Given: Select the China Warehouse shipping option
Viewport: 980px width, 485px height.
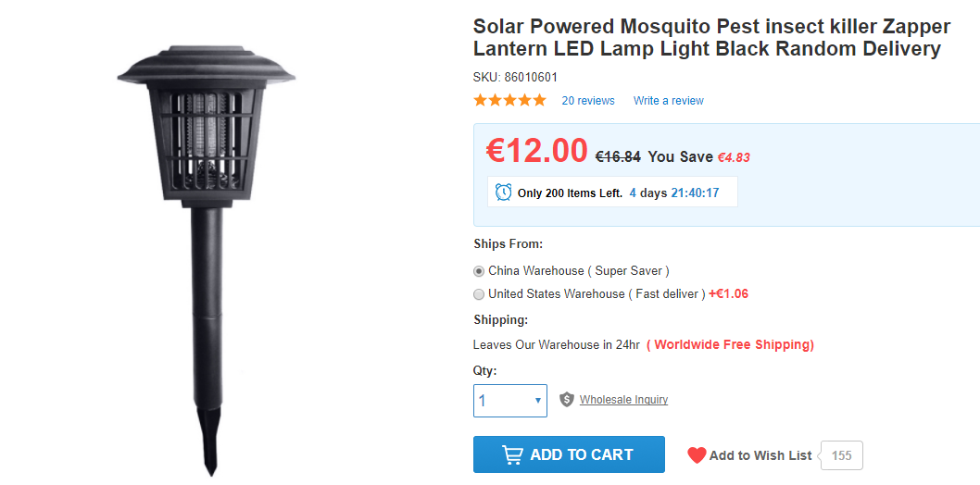Looking at the screenshot, I should 479,271.
